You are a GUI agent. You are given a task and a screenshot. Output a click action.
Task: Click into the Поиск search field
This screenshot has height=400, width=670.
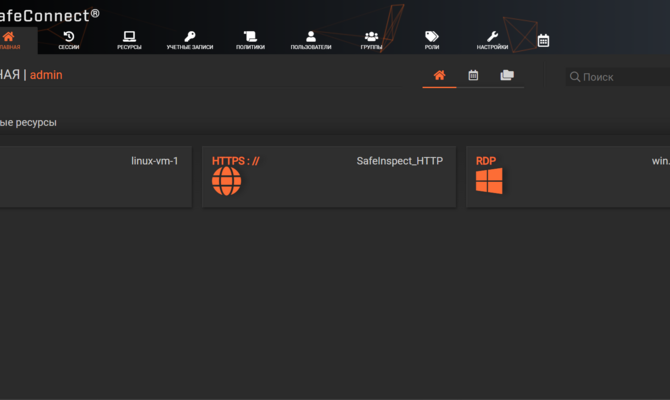[x=618, y=77]
